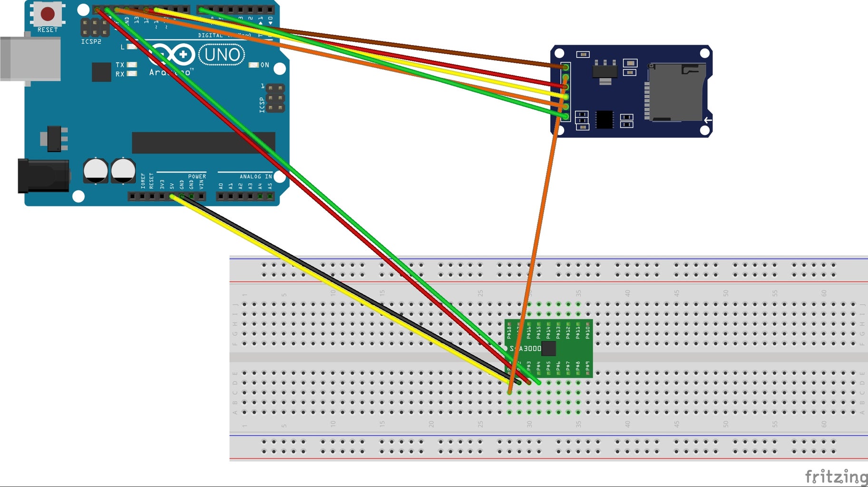
Task: Toggle the L LED indicator
Action: tap(131, 47)
